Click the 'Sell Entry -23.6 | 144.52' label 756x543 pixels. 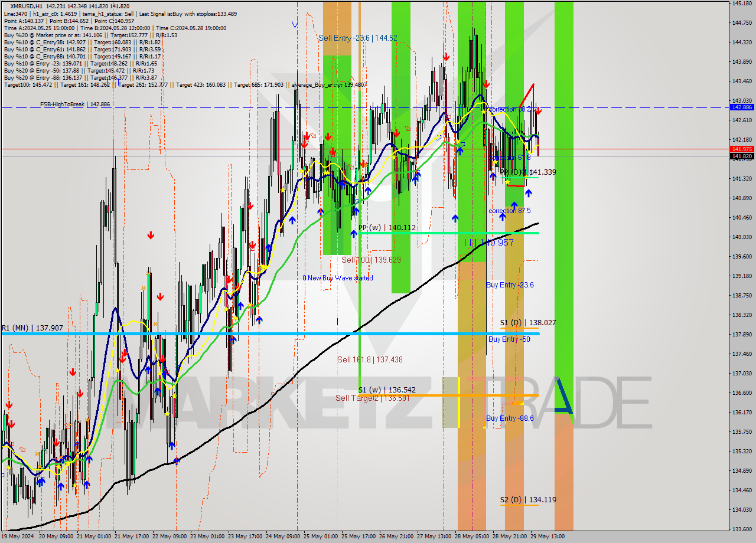[x=358, y=38]
